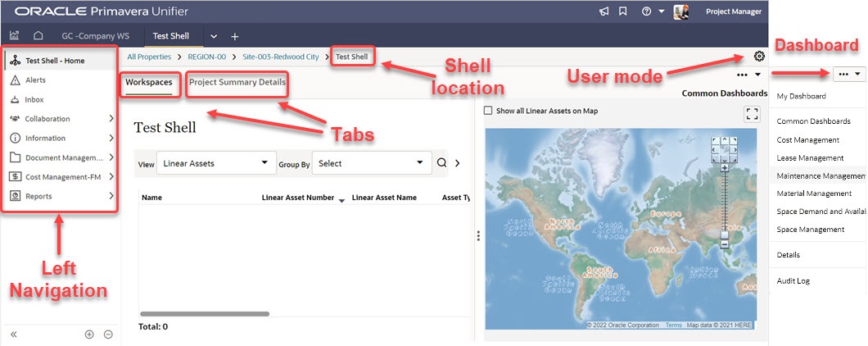Click the three-dot panel splitter handle
Image resolution: width=868 pixels, height=346 pixels.
tap(478, 235)
